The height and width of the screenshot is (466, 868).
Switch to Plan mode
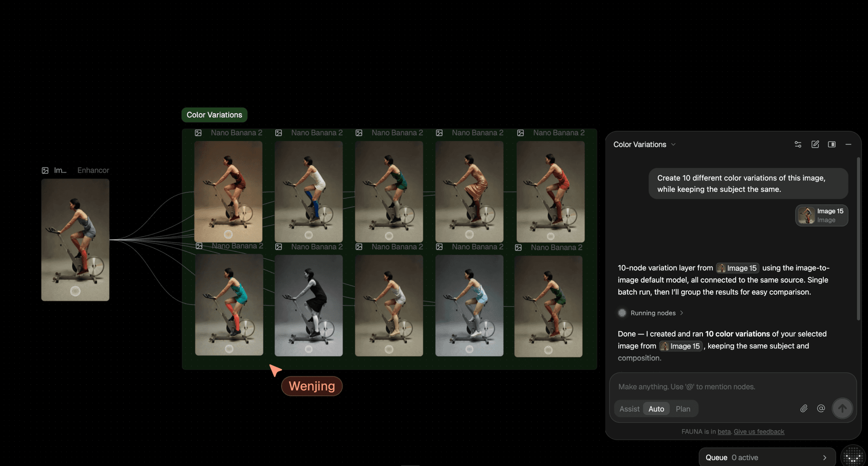tap(683, 409)
